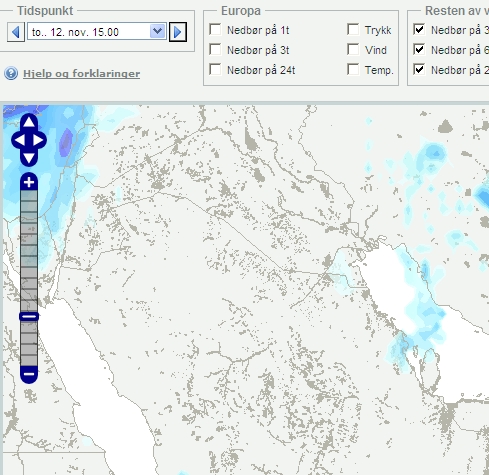Pan the map up with arrow

[29, 122]
